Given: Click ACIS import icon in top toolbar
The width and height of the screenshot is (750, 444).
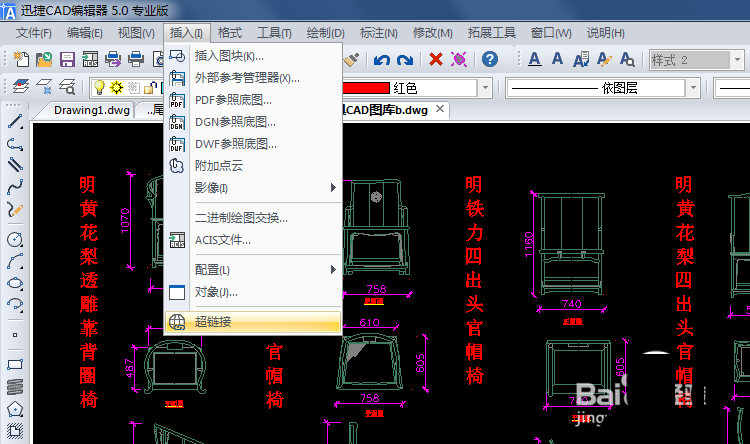Looking at the screenshot, I should point(90,59).
